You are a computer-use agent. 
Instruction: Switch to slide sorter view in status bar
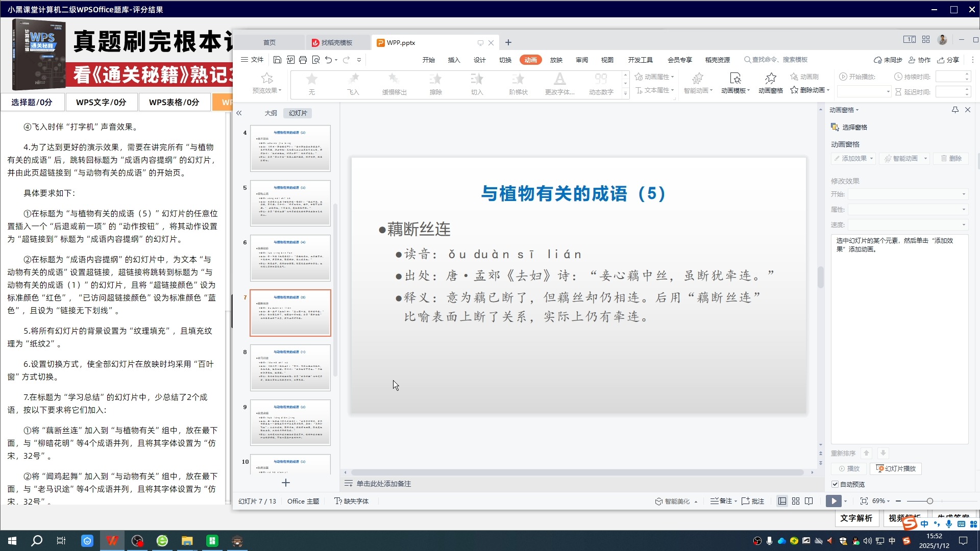click(795, 501)
